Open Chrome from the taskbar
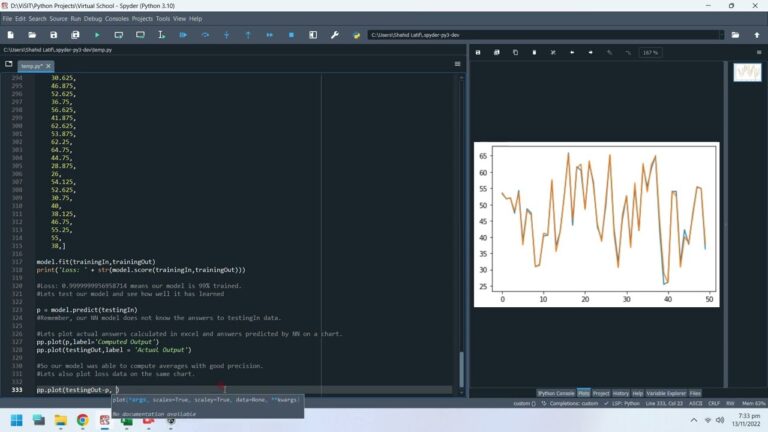 tap(83, 420)
